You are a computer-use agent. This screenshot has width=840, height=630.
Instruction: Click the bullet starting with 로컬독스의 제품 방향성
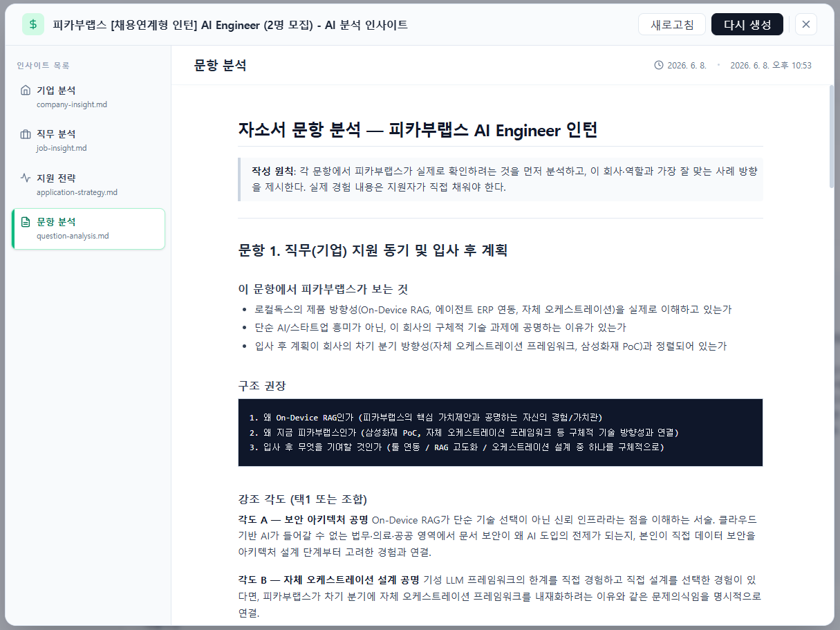493,309
